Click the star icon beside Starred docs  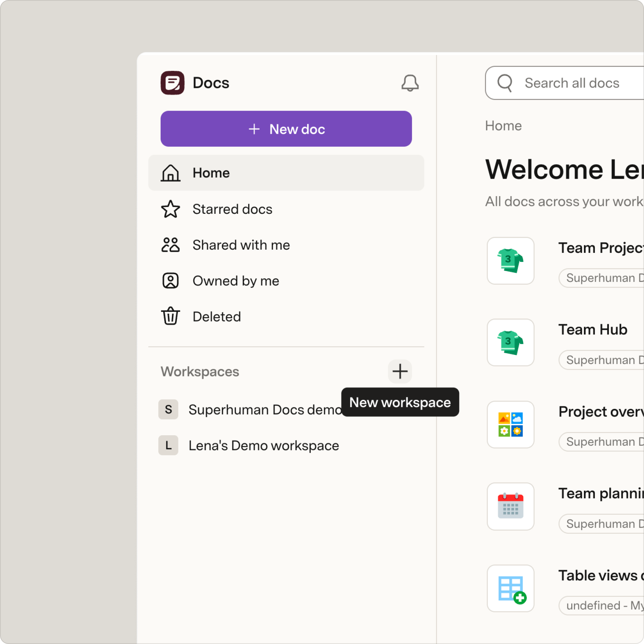coord(170,209)
